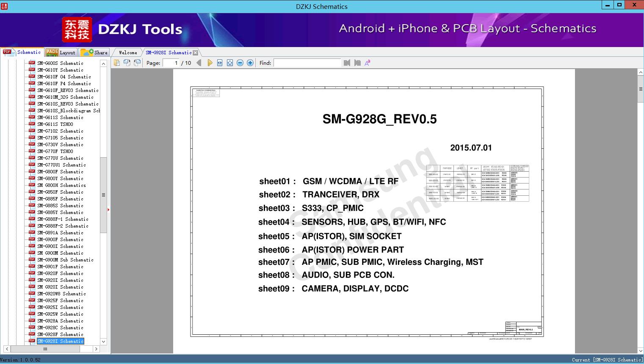The width and height of the screenshot is (644, 364).
Task: Open SM-G610S_REV03 Schematic in tree
Action: click(68, 104)
